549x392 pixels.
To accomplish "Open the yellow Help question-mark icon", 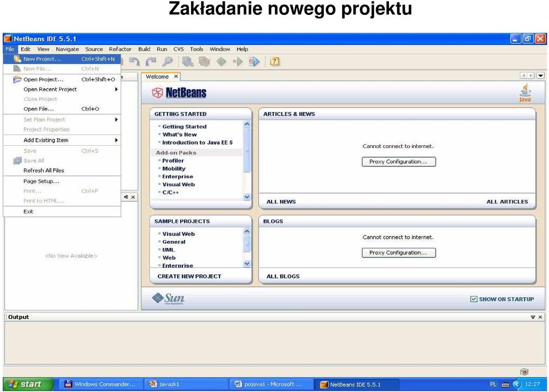I will pos(274,61).
